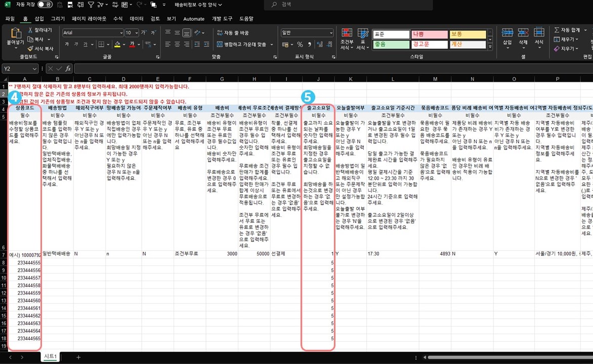Image resolution: width=593 pixels, height=364 pixels.
Task: Apply the 보통 cell style
Action: tap(468, 34)
